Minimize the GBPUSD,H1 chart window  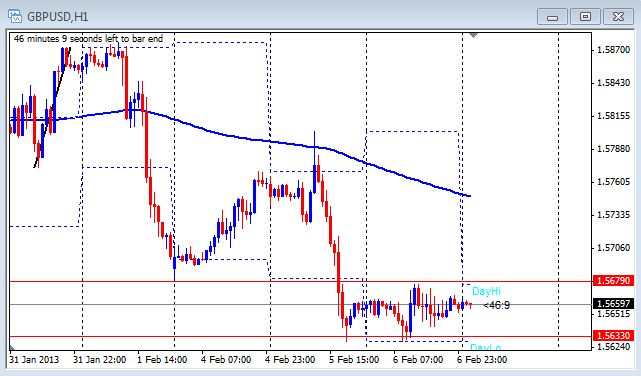[552, 17]
